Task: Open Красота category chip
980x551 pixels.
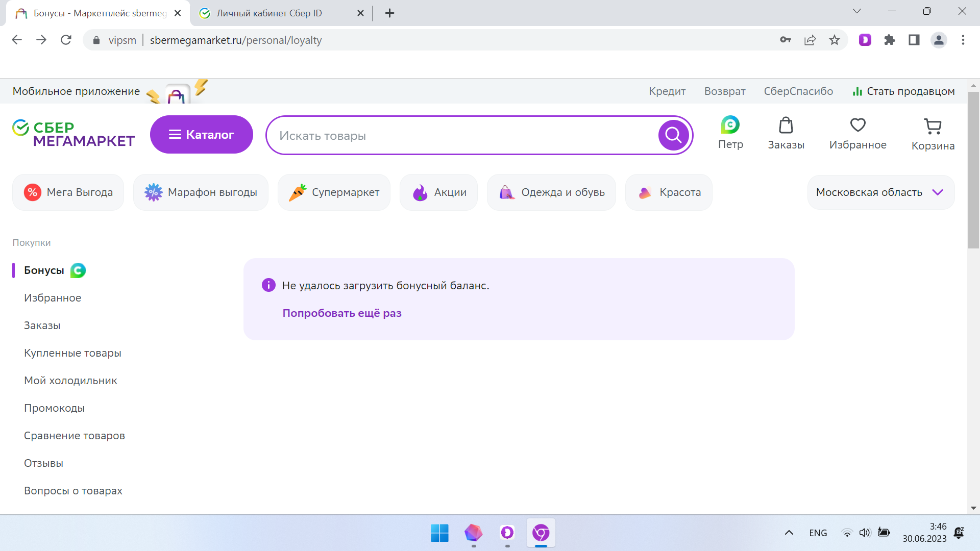Action: pos(669,192)
